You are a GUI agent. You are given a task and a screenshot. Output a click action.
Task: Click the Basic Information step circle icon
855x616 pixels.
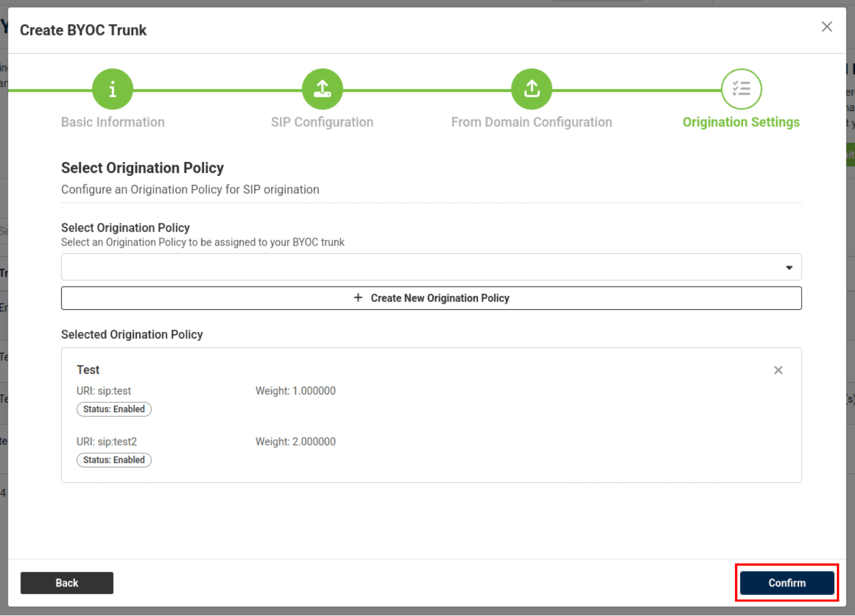click(x=112, y=89)
